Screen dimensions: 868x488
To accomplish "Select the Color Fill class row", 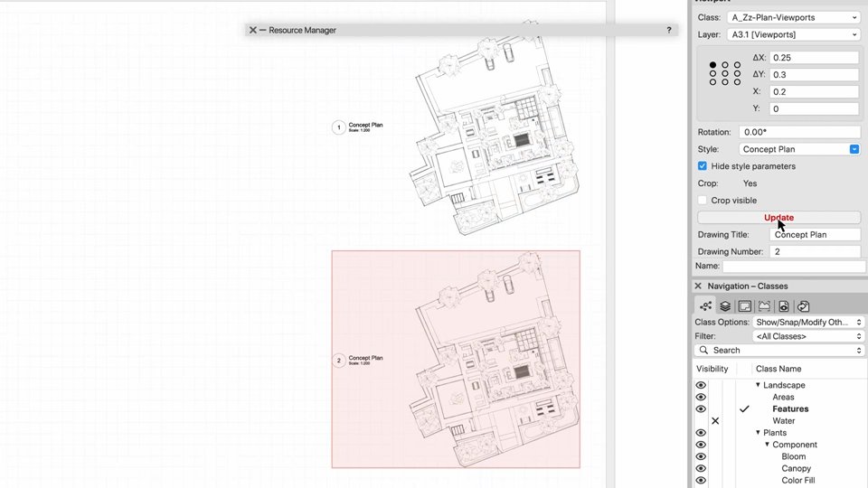I will coord(797,480).
